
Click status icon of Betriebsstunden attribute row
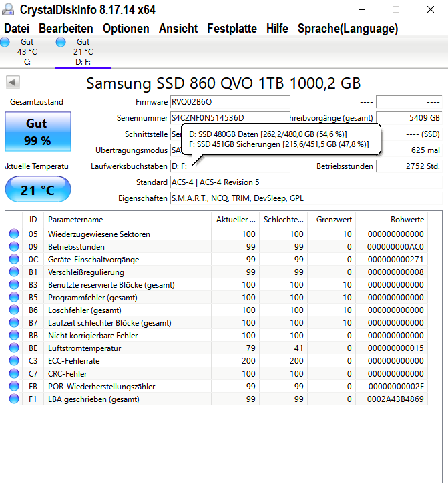click(14, 246)
